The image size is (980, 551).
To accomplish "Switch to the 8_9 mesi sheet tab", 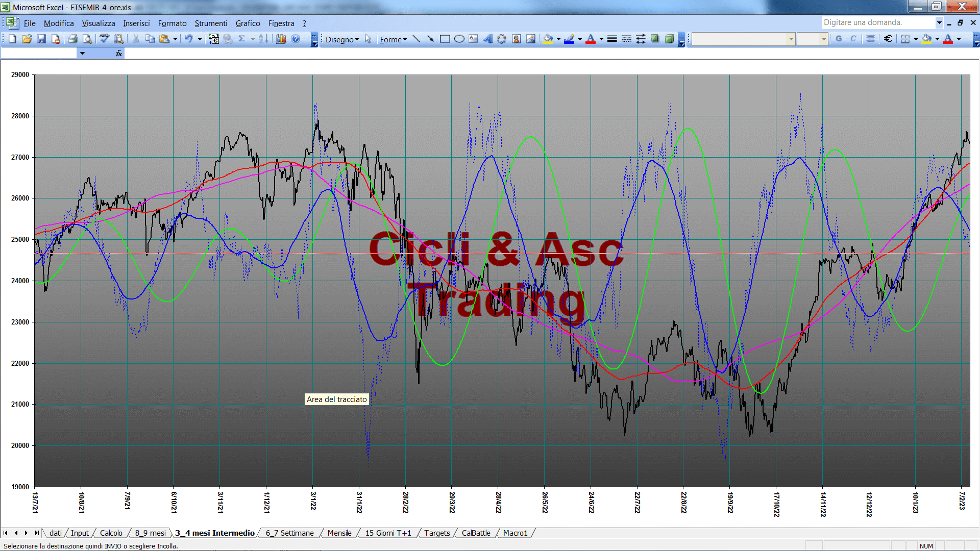I will [x=150, y=533].
